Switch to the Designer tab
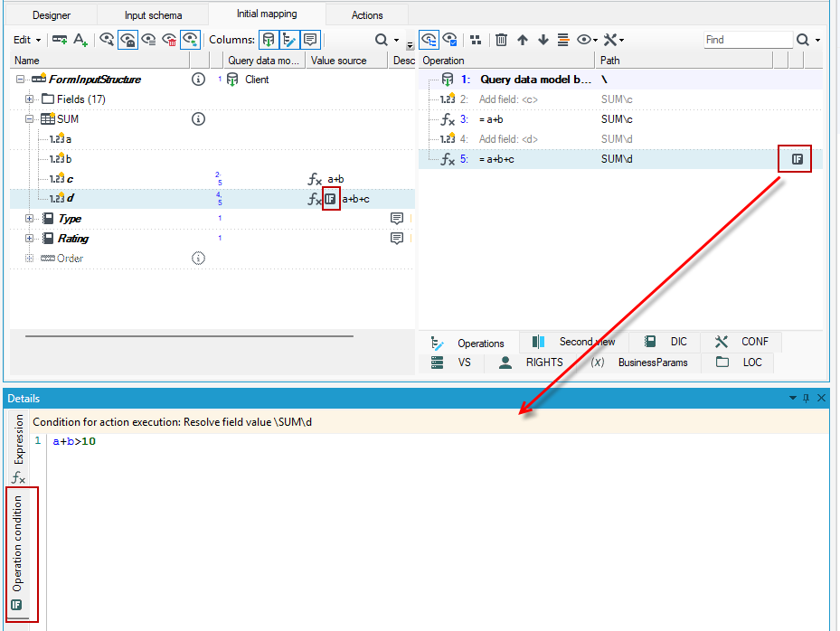 click(x=52, y=15)
